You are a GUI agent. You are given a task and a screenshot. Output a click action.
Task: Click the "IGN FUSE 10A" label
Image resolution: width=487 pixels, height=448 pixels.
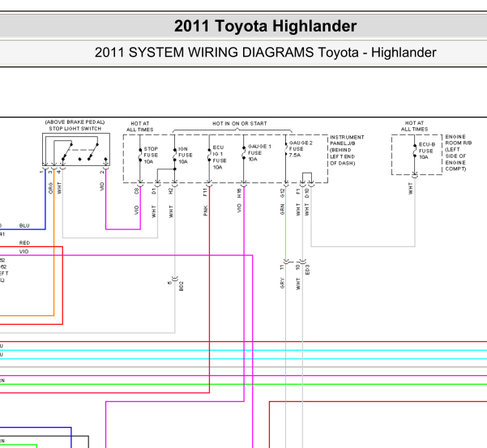(x=186, y=156)
